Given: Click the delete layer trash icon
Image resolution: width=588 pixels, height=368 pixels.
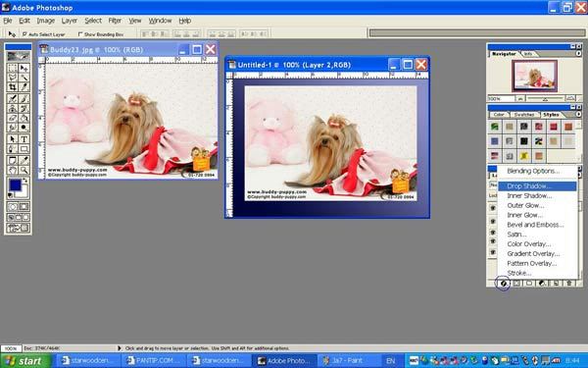Looking at the screenshot, I should click(569, 284).
